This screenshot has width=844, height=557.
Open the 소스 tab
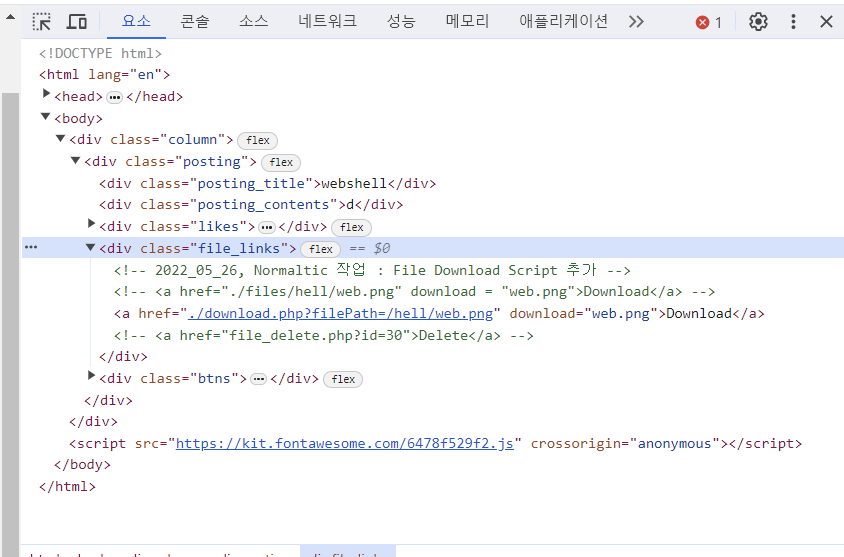pos(254,21)
